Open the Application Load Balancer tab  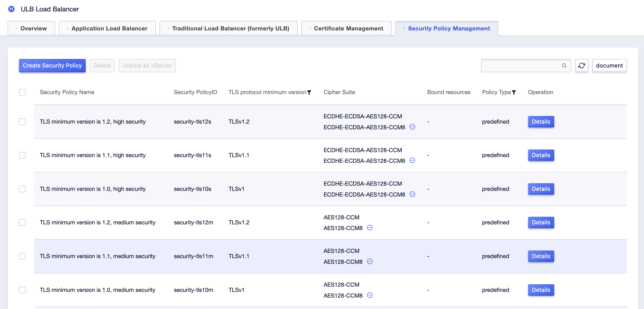point(107,29)
